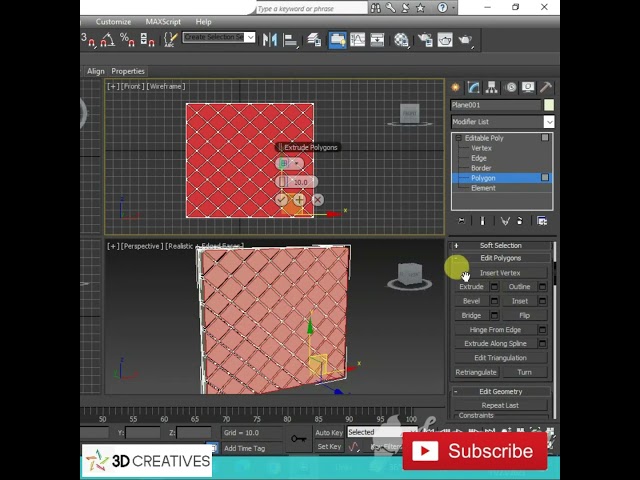Open the Help menu

203,22
